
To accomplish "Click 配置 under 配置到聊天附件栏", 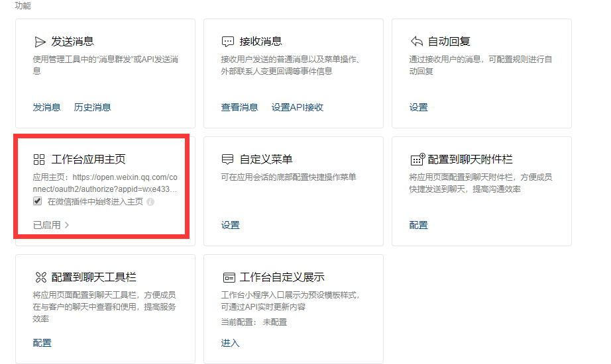I will point(418,225).
